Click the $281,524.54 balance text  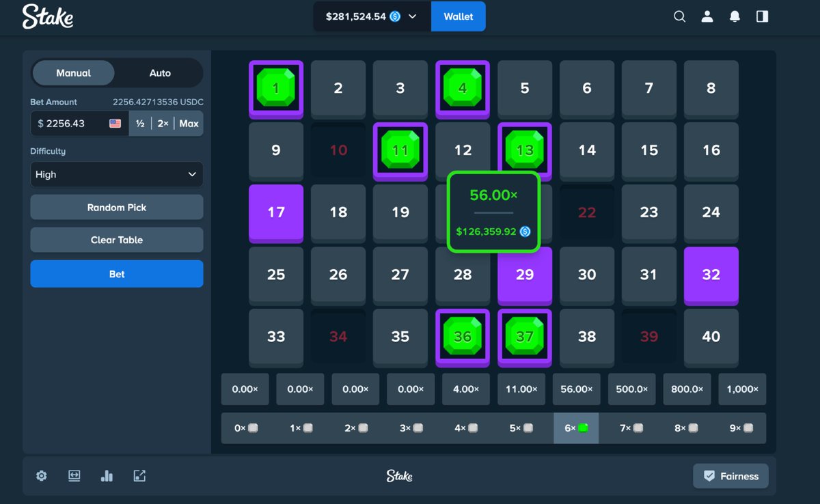356,16
